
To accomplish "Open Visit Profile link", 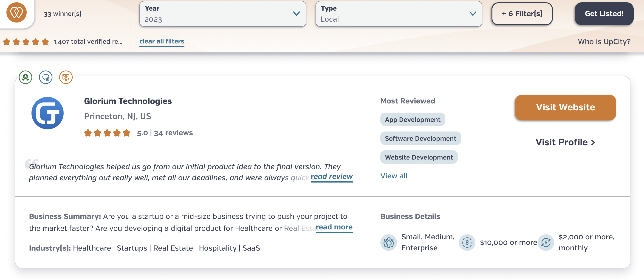I will (565, 142).
